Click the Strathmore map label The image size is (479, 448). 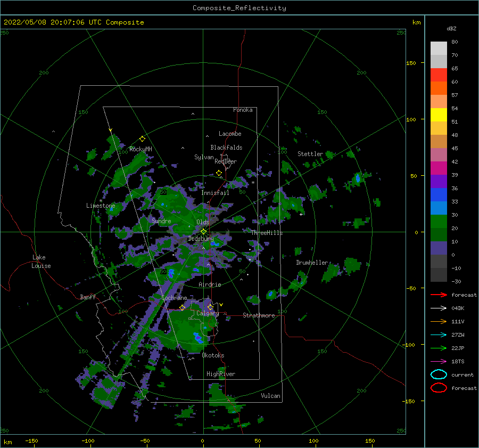[x=259, y=315]
